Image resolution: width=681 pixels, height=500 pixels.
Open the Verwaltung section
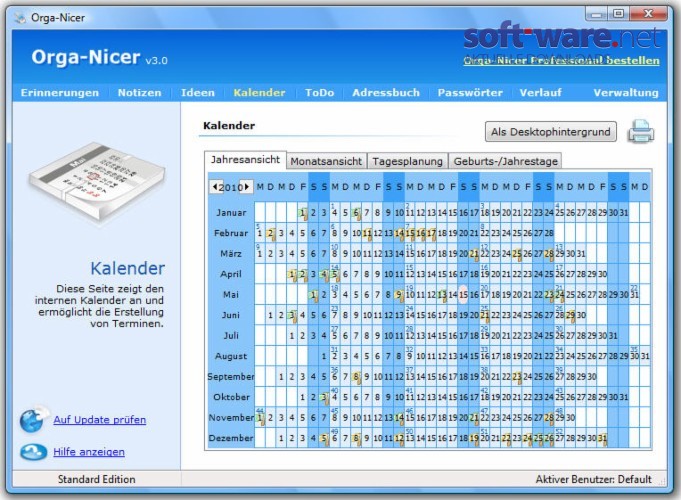point(626,93)
